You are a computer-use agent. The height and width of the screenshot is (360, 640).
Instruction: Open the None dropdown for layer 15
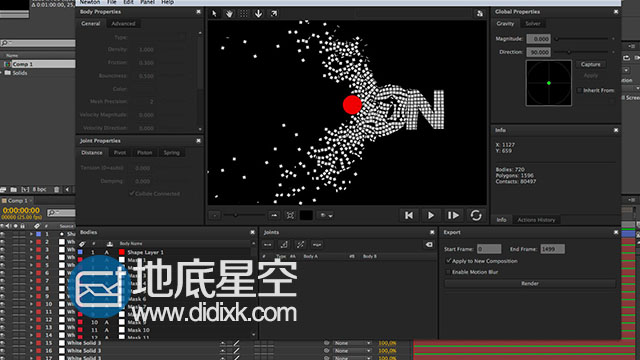tap(352, 343)
